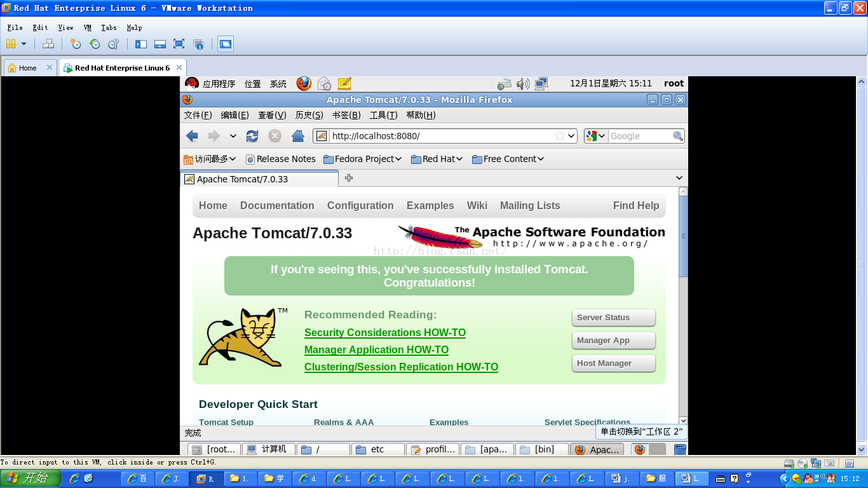The width and height of the screenshot is (868, 488).
Task: Enter full screen mode via VMware toolbar icon
Action: click(x=179, y=44)
